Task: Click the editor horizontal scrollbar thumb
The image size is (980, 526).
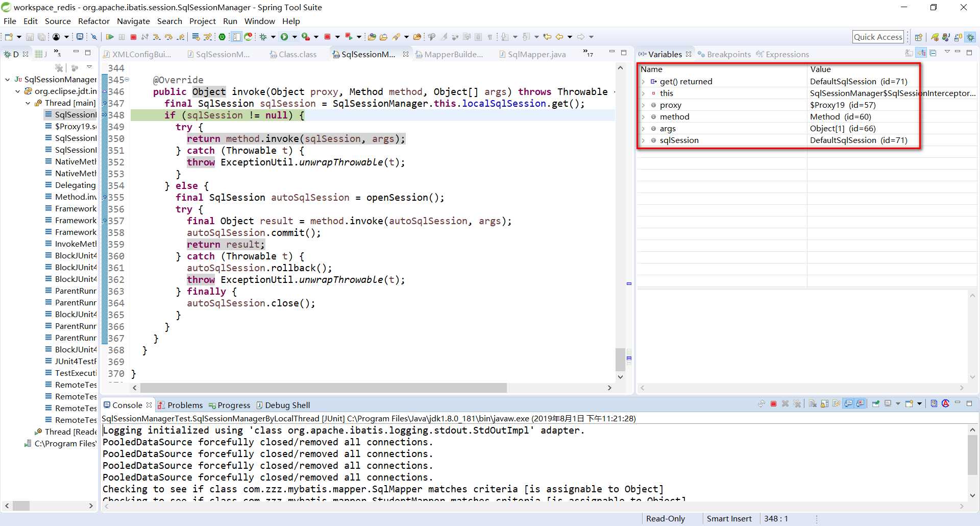Action: (x=323, y=388)
